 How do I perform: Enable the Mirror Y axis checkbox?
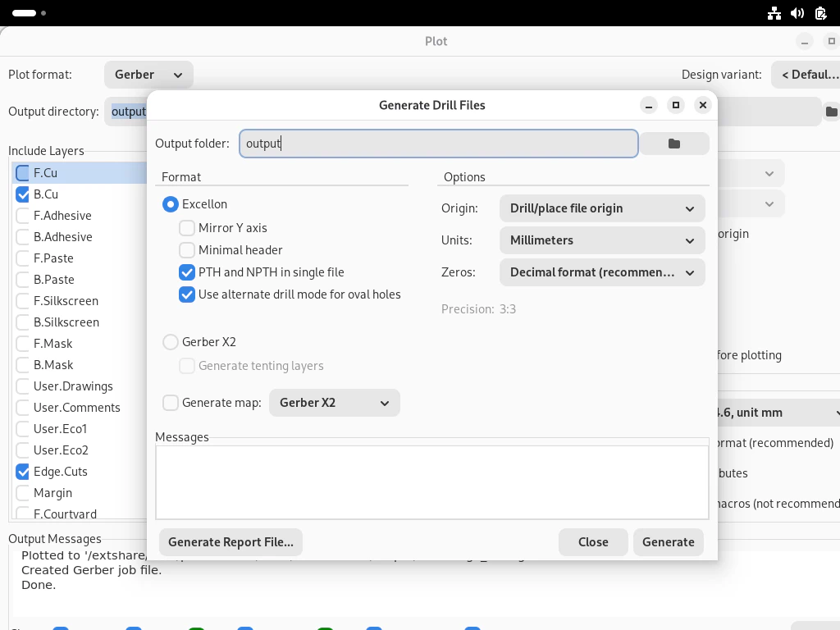[x=187, y=228]
